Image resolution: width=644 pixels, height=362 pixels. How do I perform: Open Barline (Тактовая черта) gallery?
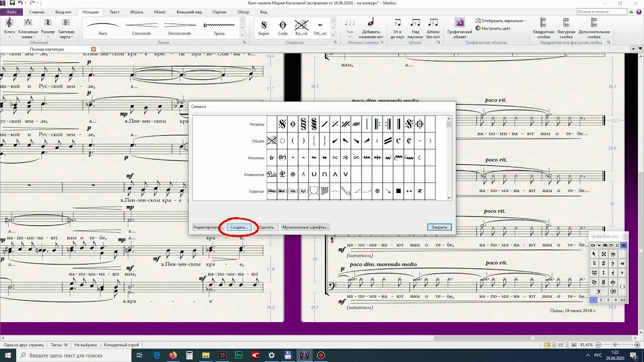(66, 28)
